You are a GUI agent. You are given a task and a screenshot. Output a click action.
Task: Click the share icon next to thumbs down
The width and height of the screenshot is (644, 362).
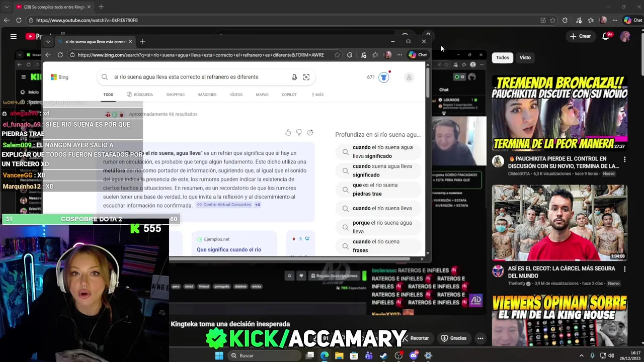pos(310,133)
